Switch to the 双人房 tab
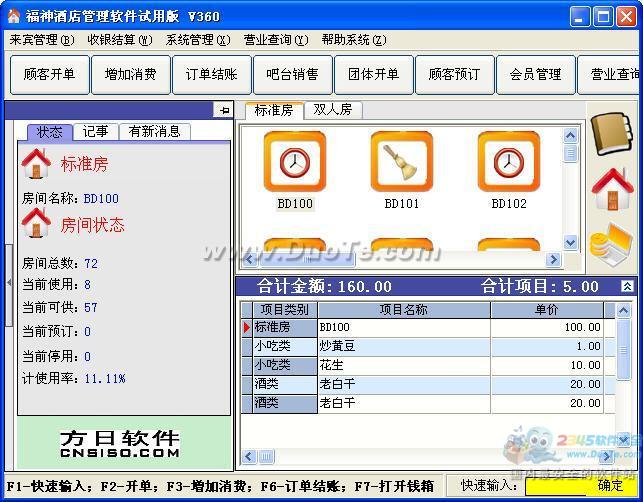This screenshot has height=502, width=643. (332, 110)
